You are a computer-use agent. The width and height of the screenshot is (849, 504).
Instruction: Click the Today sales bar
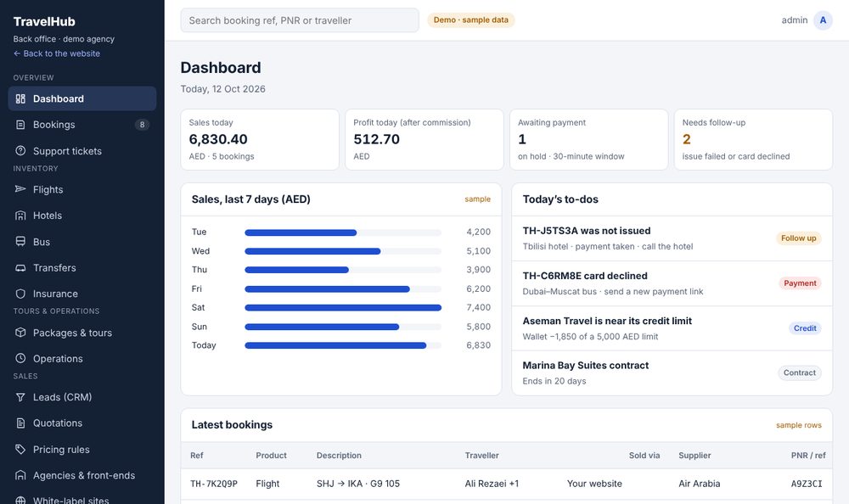click(335, 345)
